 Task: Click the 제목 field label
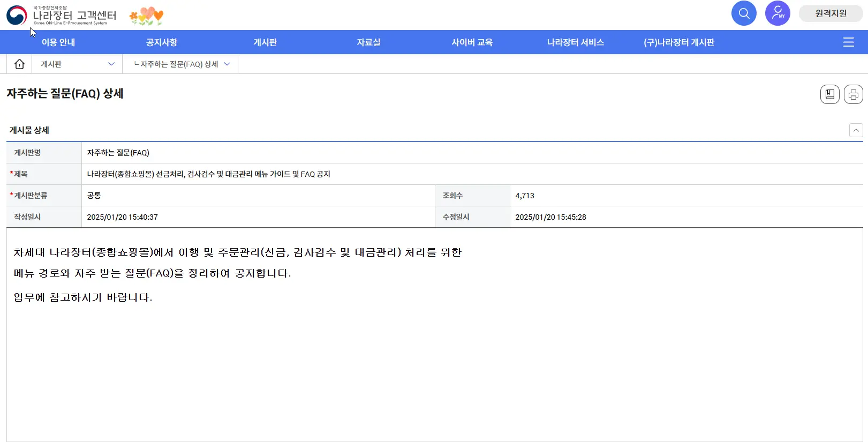[20, 174]
